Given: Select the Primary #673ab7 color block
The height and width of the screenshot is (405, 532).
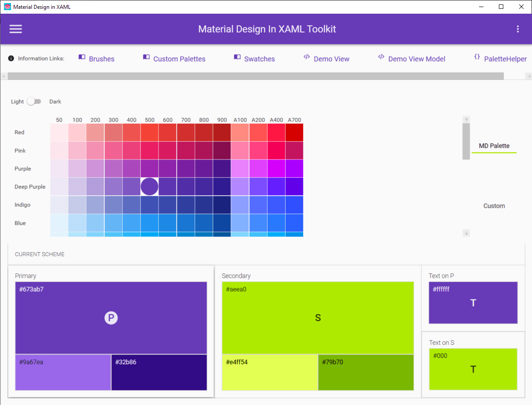Looking at the screenshot, I should click(x=111, y=318).
